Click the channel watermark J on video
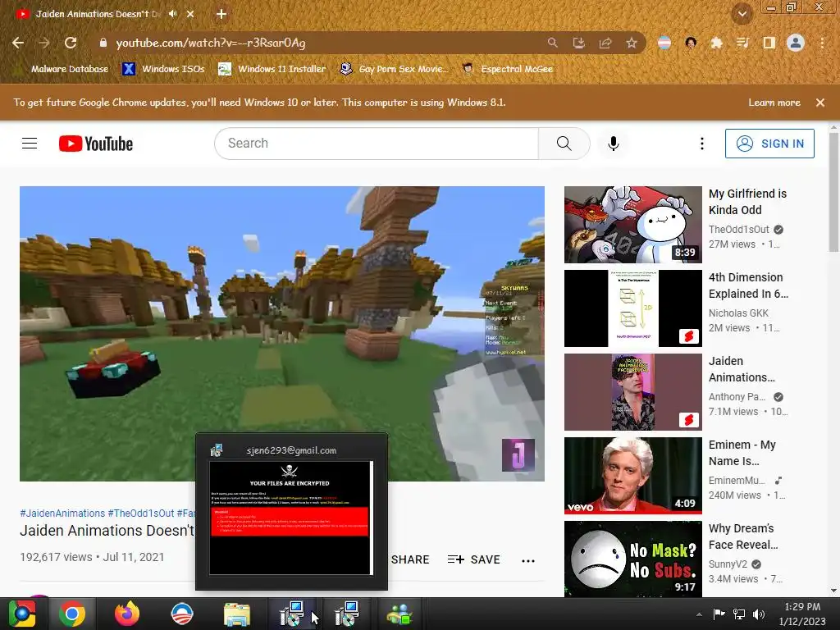 point(518,454)
